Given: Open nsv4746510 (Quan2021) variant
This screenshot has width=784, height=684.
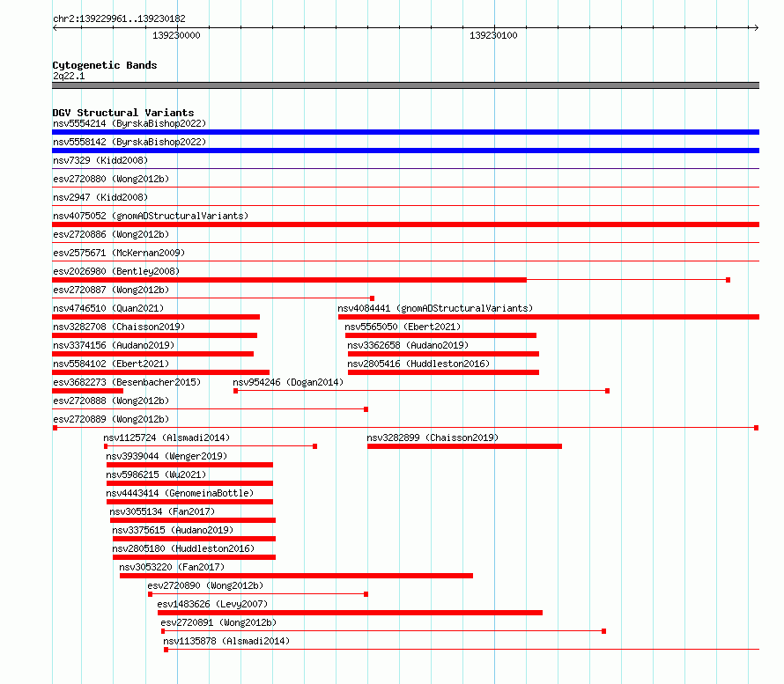Looking at the screenshot, I should click(108, 308).
